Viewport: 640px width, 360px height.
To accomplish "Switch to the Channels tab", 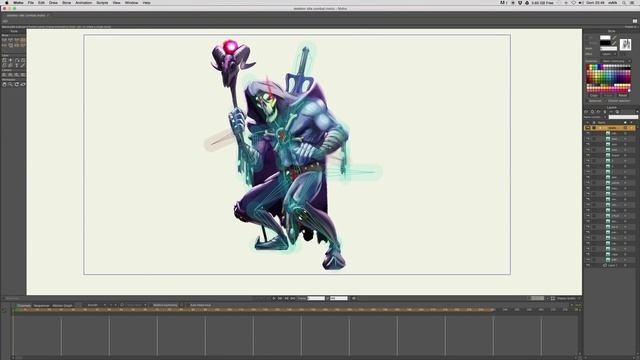I will click(x=24, y=305).
